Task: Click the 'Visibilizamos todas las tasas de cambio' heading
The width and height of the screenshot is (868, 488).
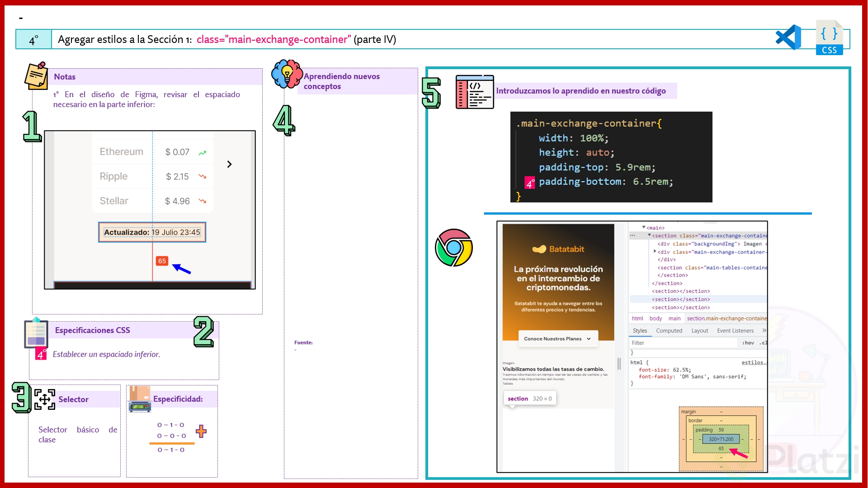Action: pyautogui.click(x=553, y=369)
